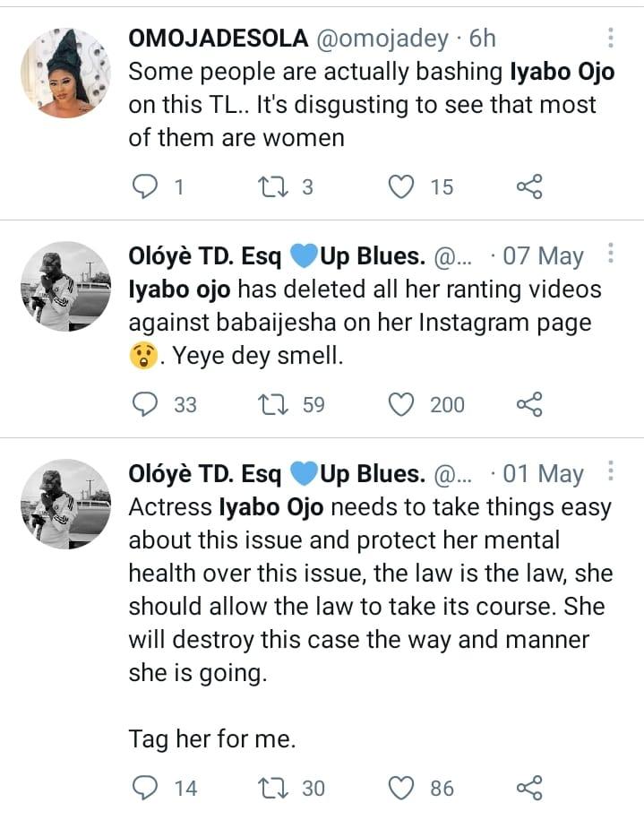The height and width of the screenshot is (820, 644).
Task: Reply to the 07 May tweet
Action: 145,405
